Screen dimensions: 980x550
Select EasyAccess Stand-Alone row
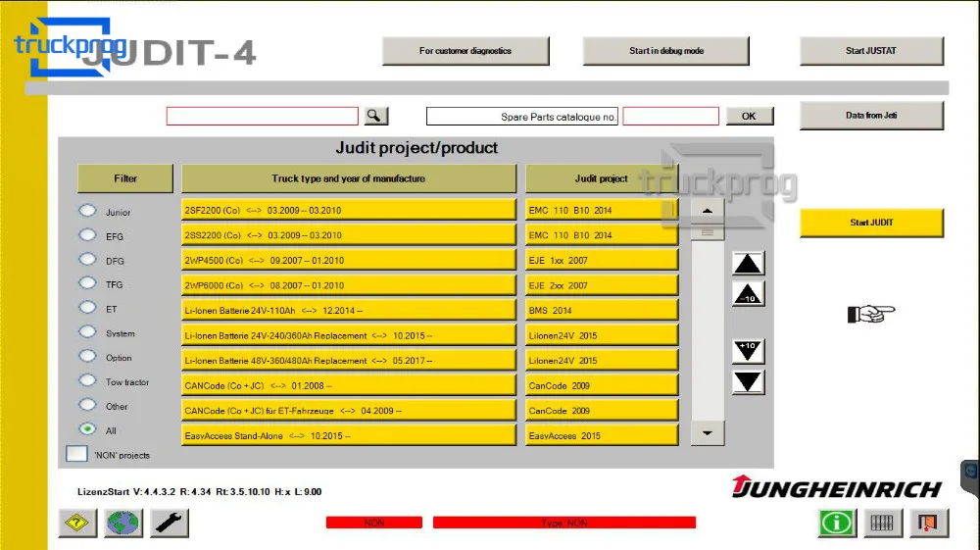pos(349,435)
